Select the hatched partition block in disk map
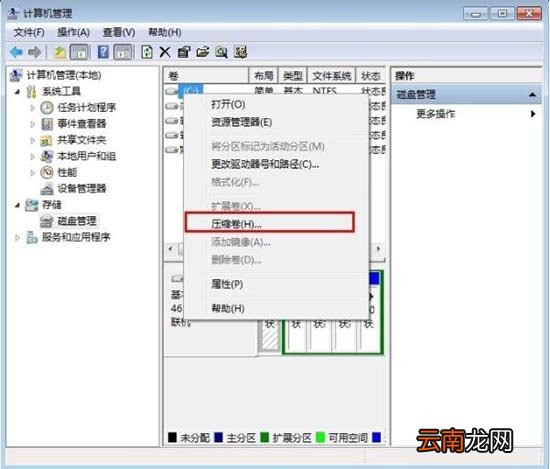The height and width of the screenshot is (469, 550). point(270,336)
